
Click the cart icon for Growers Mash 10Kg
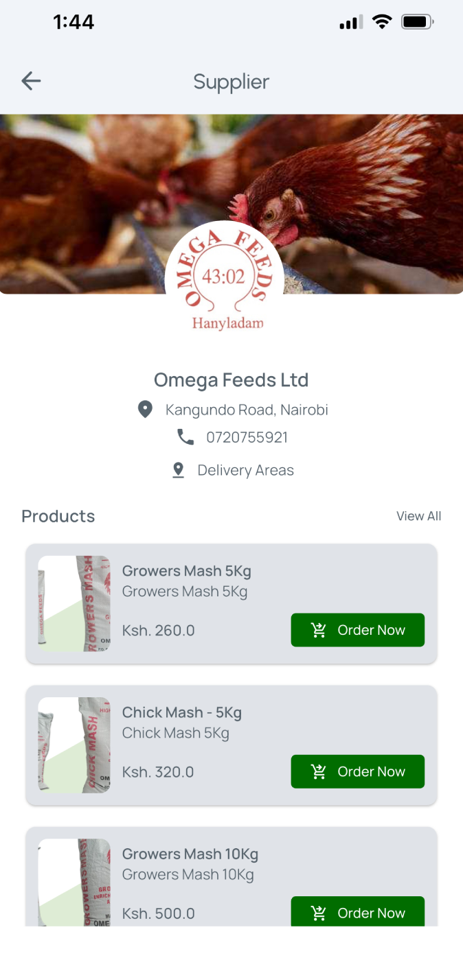pyautogui.click(x=319, y=913)
